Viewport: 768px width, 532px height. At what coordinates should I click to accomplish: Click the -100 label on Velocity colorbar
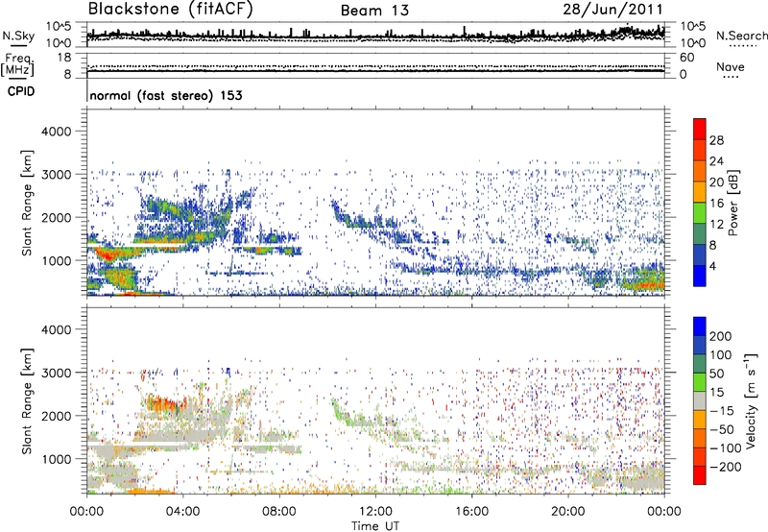click(x=725, y=448)
